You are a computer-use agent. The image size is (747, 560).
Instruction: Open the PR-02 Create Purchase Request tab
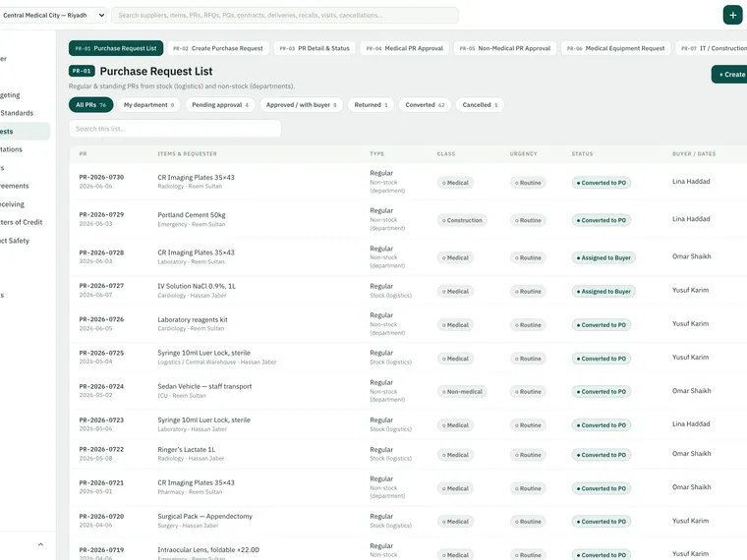(x=218, y=48)
